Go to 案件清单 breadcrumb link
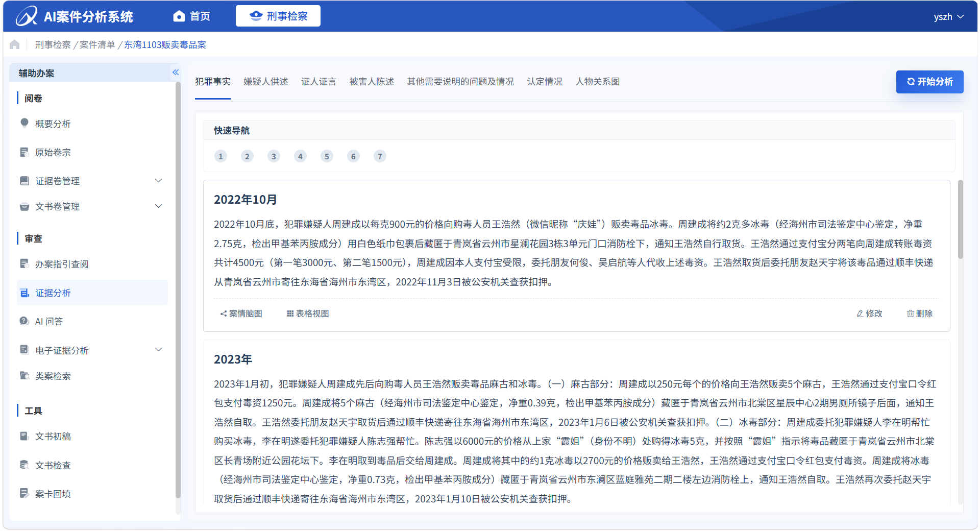 pyautogui.click(x=97, y=44)
